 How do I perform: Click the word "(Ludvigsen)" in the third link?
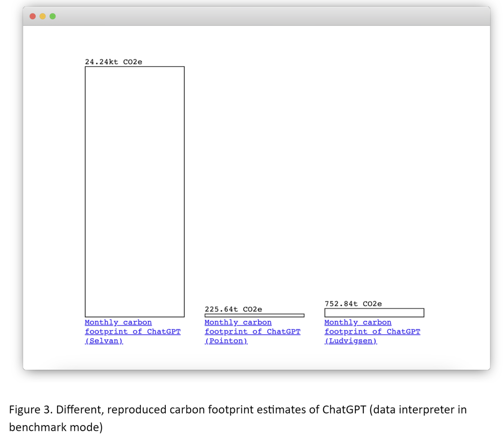coord(350,341)
